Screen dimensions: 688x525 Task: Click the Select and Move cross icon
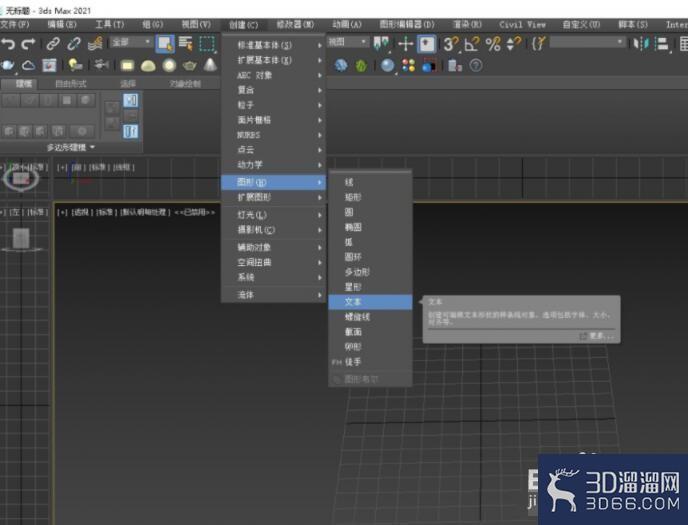click(x=405, y=44)
